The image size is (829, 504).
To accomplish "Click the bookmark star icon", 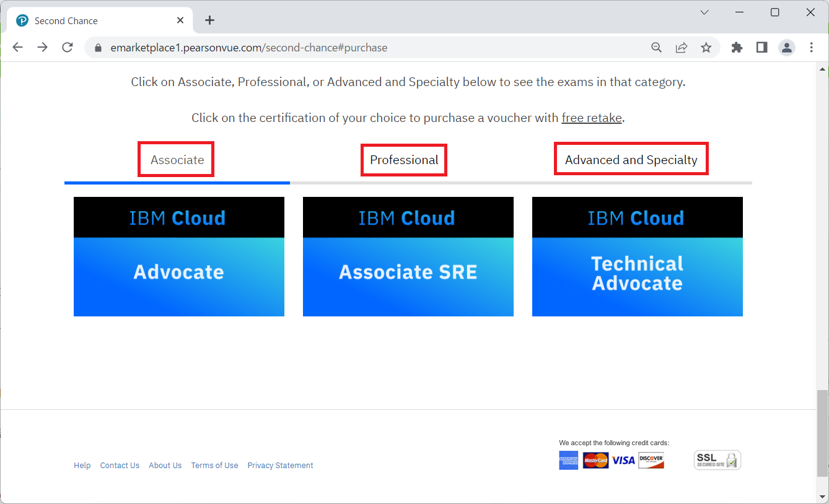I will pos(706,47).
